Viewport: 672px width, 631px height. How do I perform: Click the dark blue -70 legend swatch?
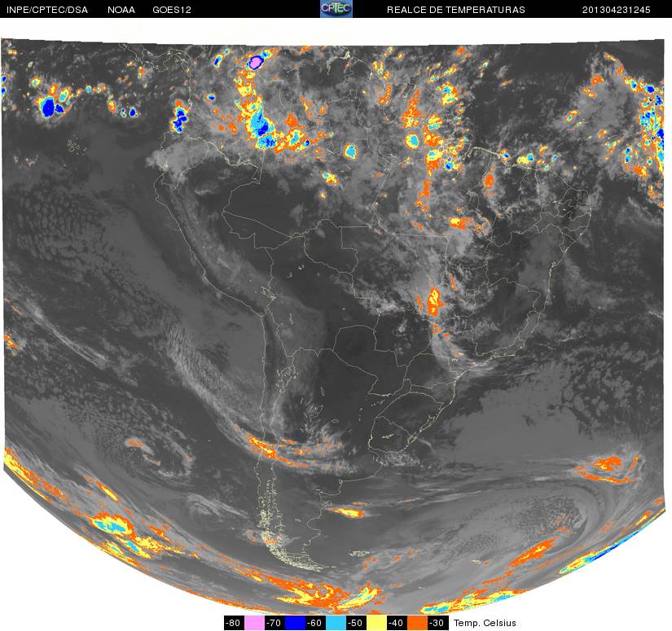coord(295,622)
